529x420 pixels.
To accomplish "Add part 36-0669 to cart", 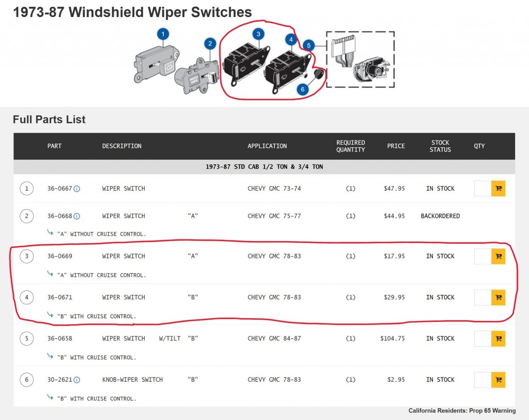I will click(499, 256).
